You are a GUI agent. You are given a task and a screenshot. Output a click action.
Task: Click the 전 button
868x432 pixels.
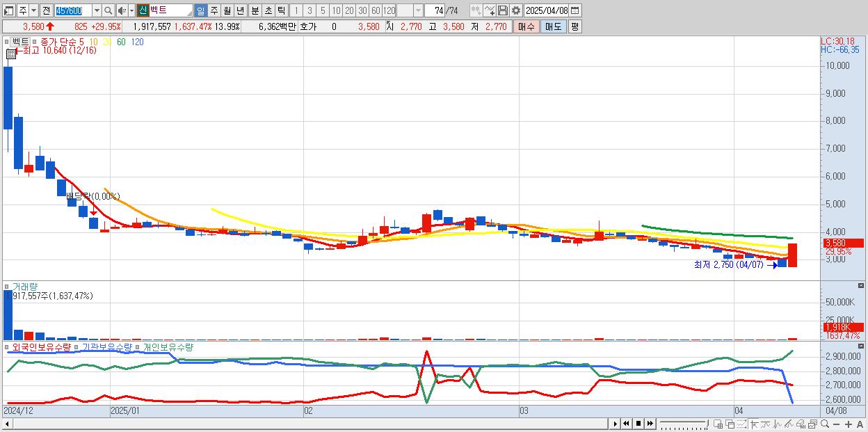pos(46,10)
